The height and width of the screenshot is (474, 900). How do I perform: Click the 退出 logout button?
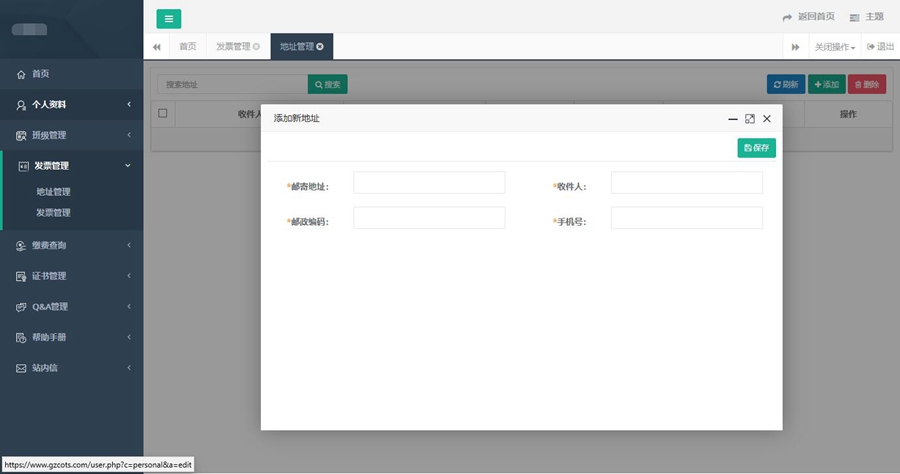880,47
